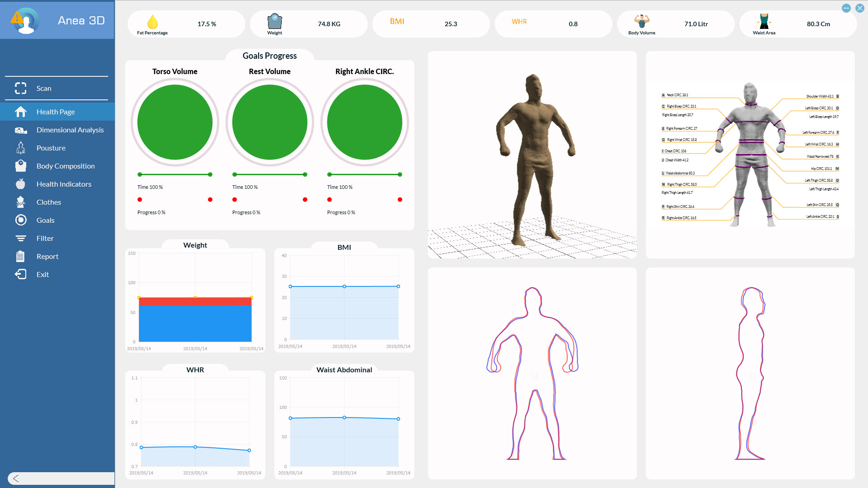
Task: Click the Time progress slider under Torso Volume
Action: pyautogui.click(x=175, y=174)
